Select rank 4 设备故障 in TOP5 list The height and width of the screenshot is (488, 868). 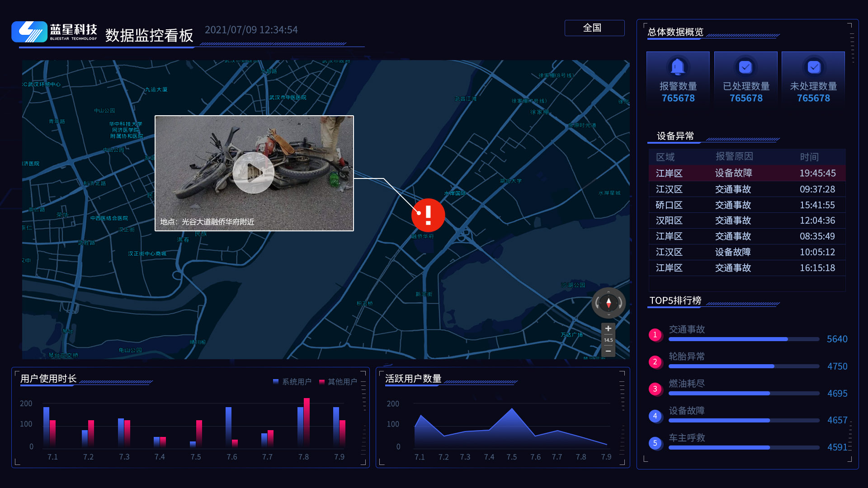coord(686,411)
